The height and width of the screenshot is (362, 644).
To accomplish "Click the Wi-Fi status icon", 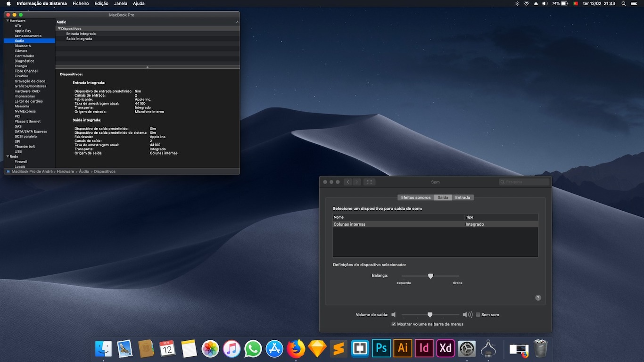I will click(x=526, y=3).
